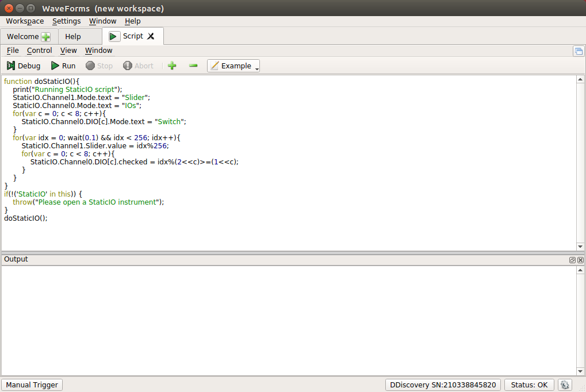Image resolution: width=586 pixels, height=392 pixels.
Task: Start debugging the script with Debug
Action: pos(24,66)
